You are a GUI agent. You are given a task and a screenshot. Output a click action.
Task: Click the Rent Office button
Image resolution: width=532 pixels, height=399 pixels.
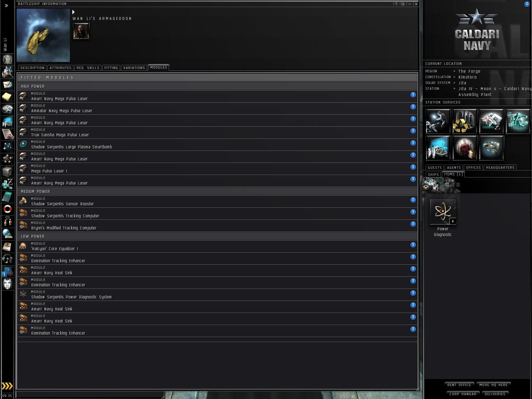click(x=459, y=385)
